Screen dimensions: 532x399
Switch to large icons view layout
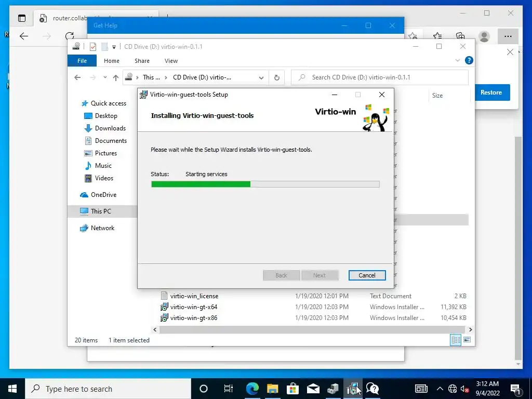[467, 340]
